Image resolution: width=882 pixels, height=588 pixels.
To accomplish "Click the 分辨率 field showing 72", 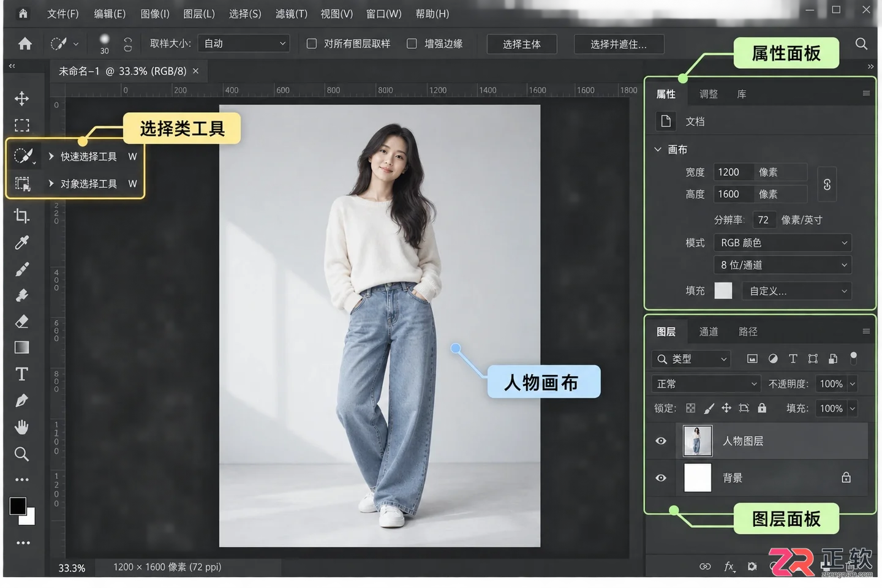I will point(763,220).
